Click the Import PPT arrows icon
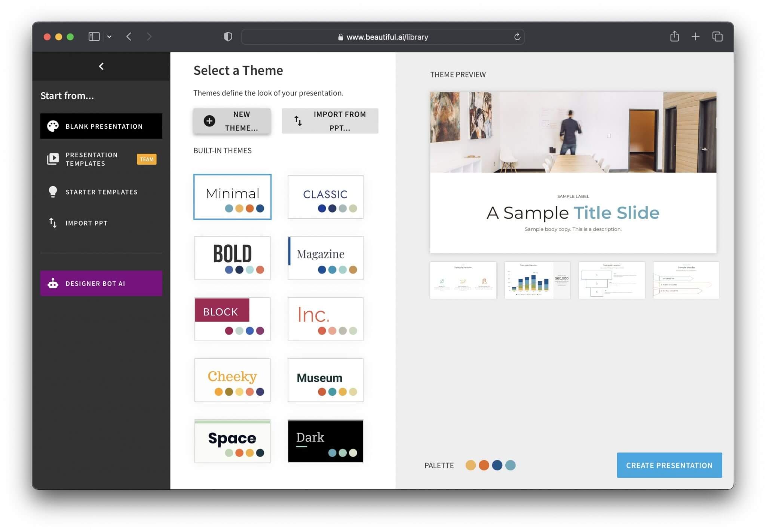This screenshot has width=766, height=532. pos(53,223)
